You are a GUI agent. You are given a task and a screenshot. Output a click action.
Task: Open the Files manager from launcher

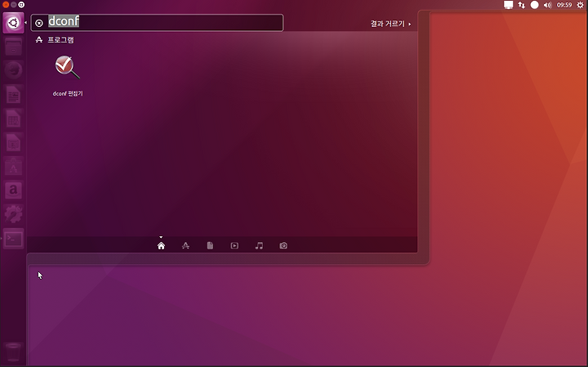pyautogui.click(x=13, y=47)
